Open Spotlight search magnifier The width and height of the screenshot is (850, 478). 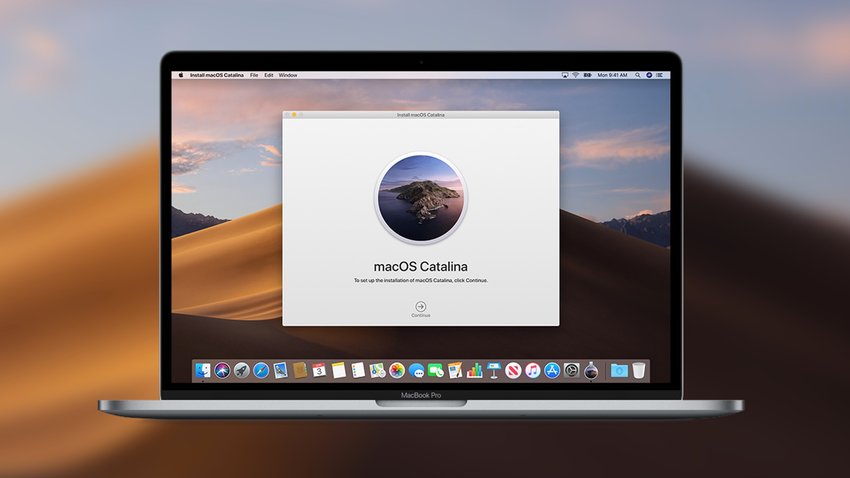pos(638,75)
